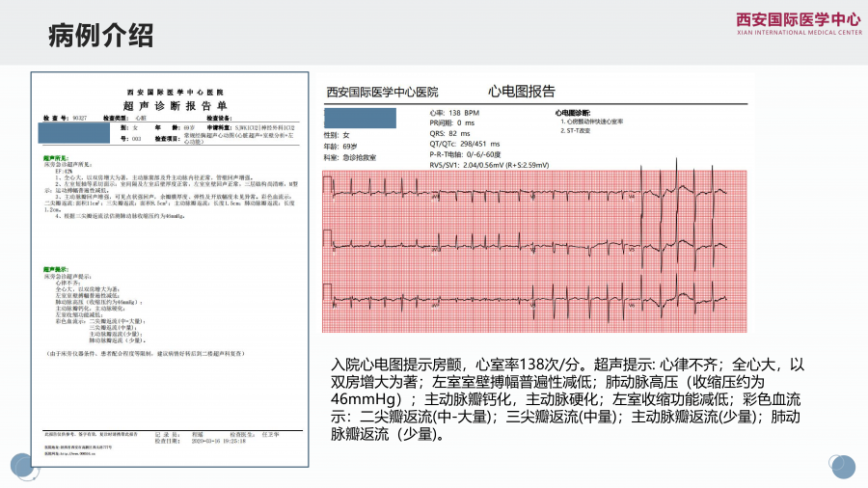868x488 pixels.
Task: Click the blue redaction box in ultrasound report
Action: [x=75, y=132]
